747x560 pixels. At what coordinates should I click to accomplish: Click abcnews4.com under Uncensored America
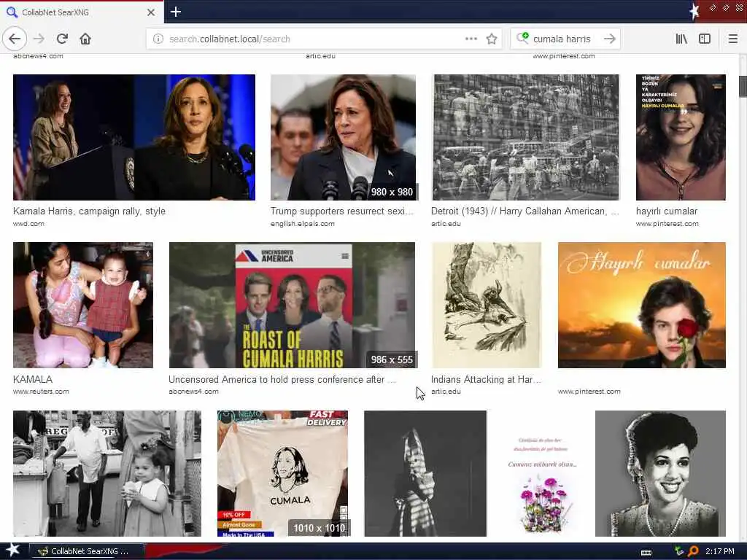(193, 392)
